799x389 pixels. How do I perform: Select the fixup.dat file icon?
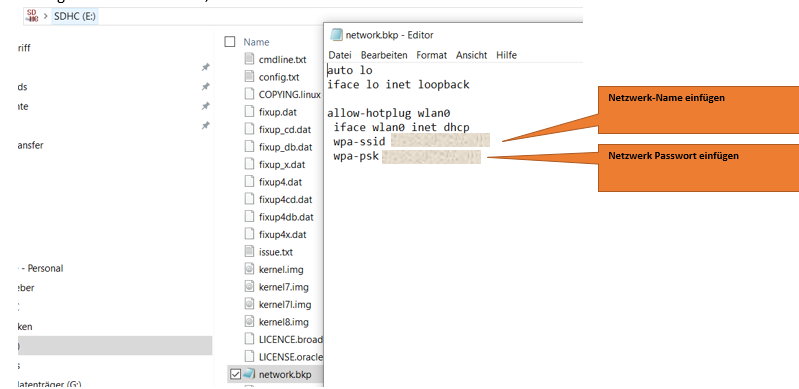click(249, 112)
